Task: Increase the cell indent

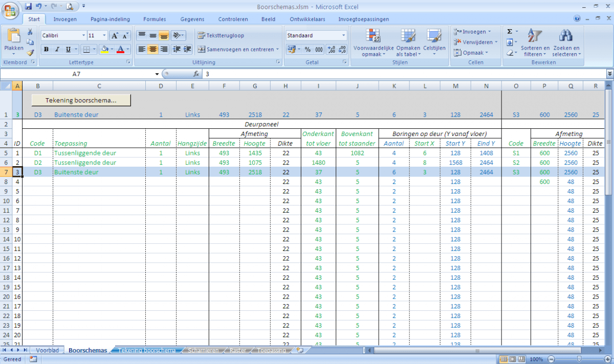Action: [x=187, y=50]
